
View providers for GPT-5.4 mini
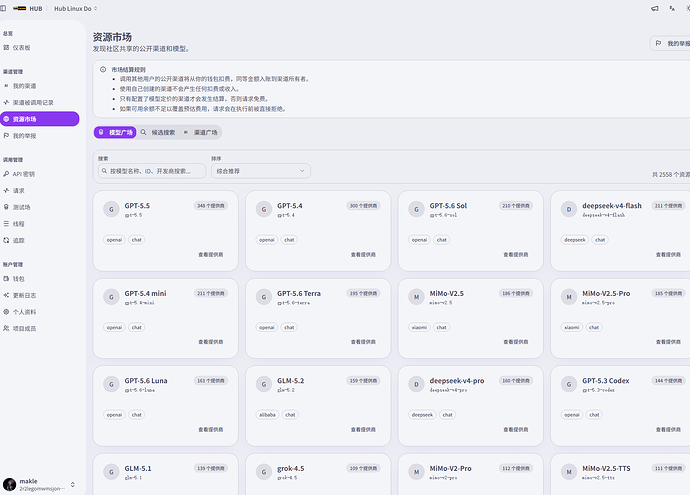[x=210, y=341]
